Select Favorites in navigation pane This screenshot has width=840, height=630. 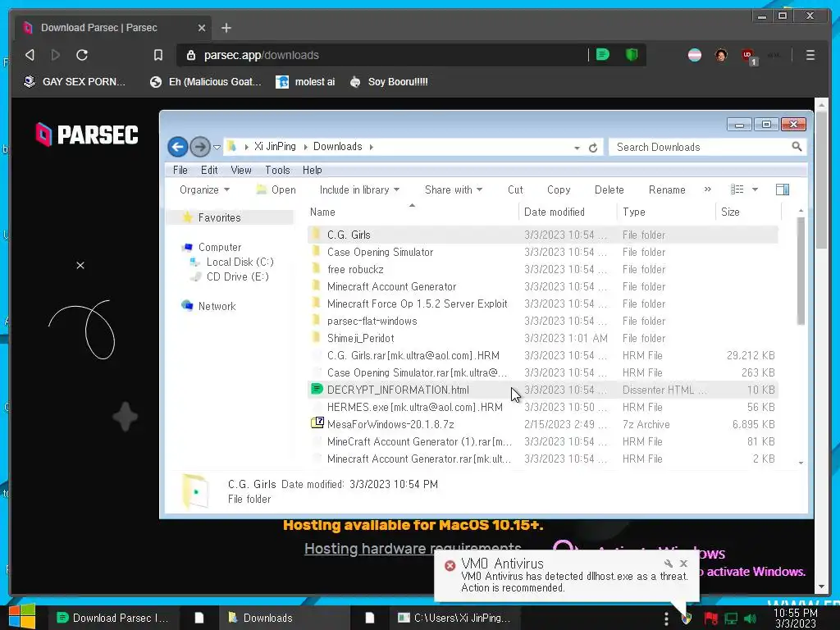coord(219,217)
